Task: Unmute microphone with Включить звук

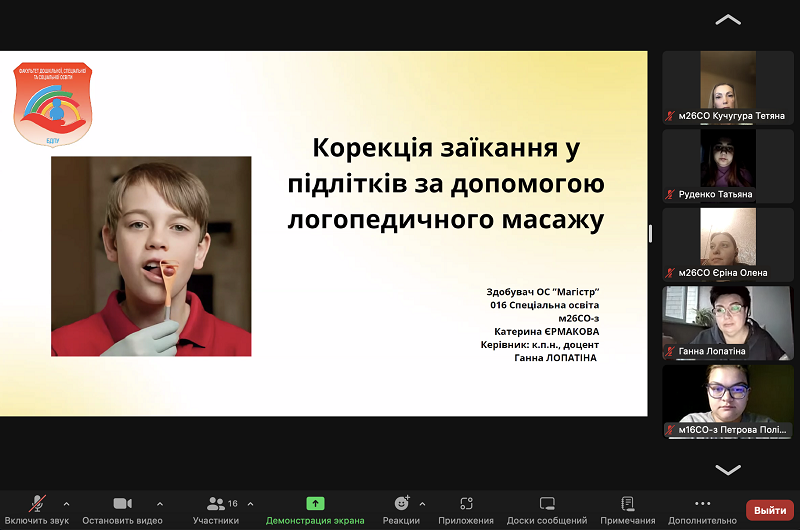Action: (x=38, y=504)
